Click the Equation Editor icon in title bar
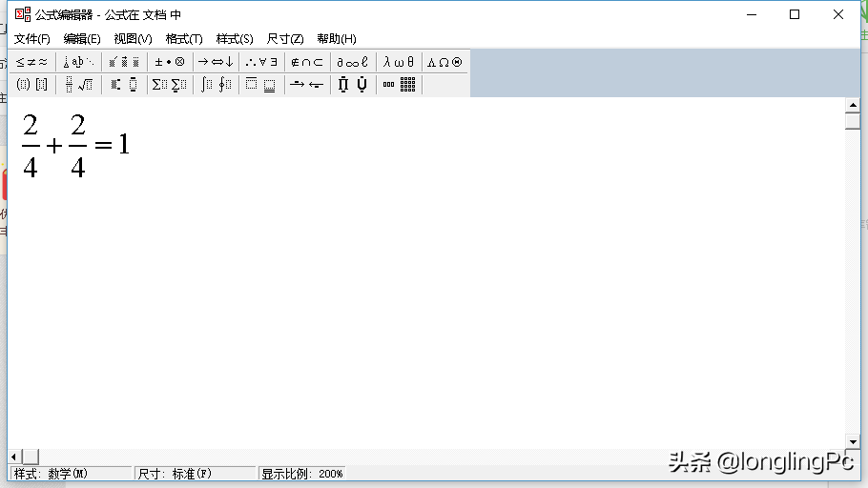 point(23,14)
